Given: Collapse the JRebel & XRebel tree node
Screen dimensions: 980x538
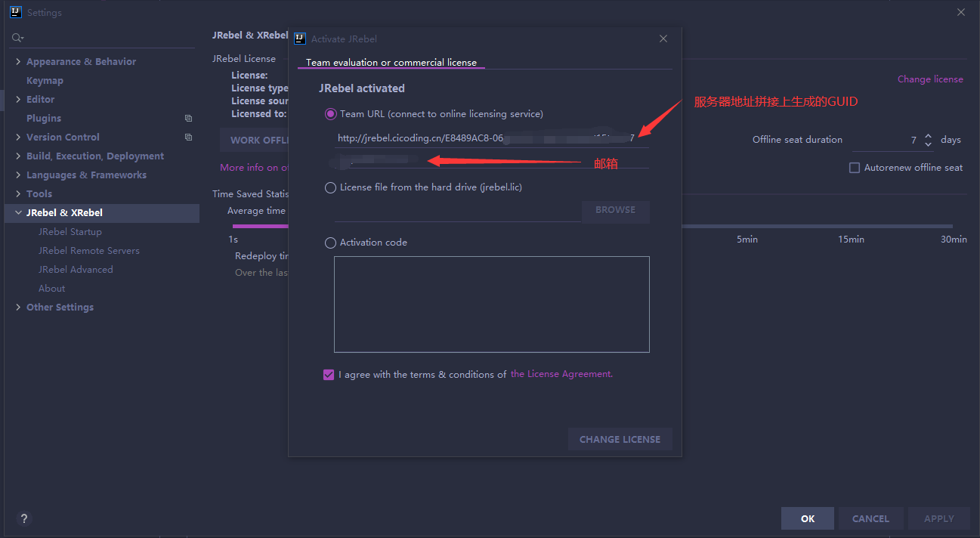Looking at the screenshot, I should point(18,213).
